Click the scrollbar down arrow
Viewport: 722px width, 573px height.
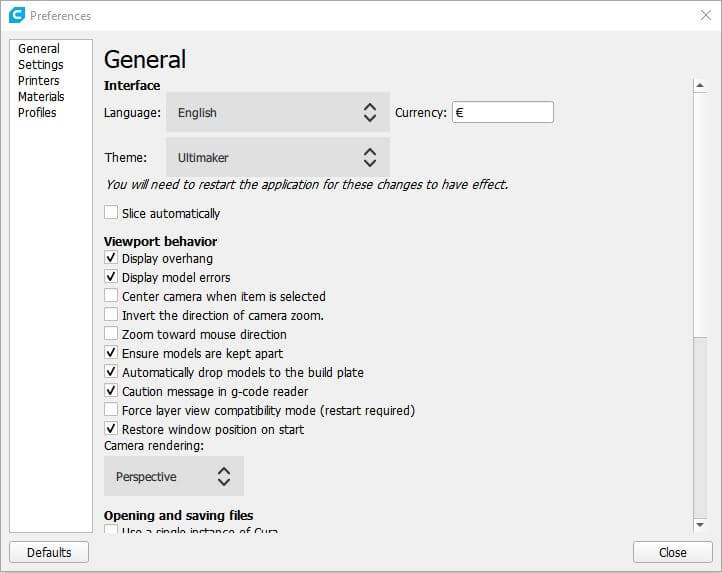click(699, 524)
